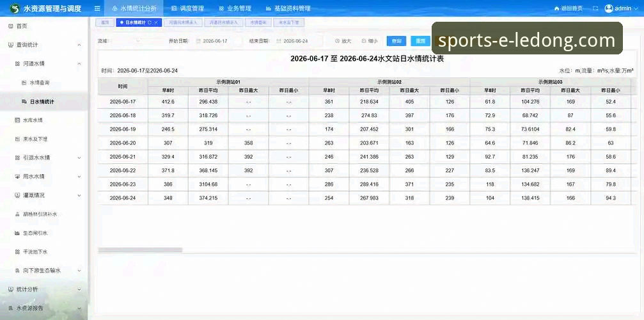Collapse the 河道水情 submenu
This screenshot has height=320, width=644.
79,63
